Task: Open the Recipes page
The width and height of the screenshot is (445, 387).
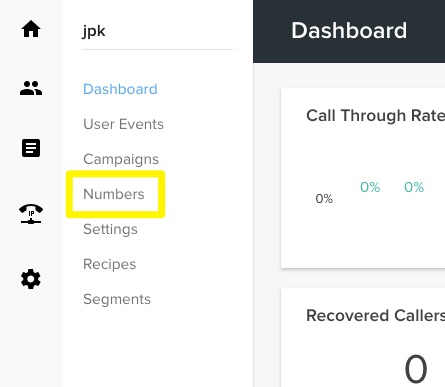Action: 110,264
